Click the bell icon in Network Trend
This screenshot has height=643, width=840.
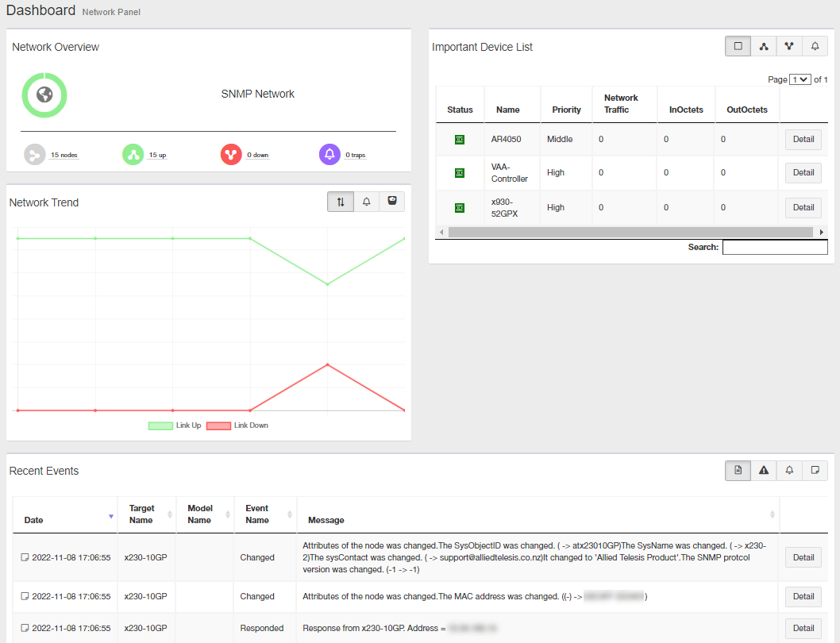(x=366, y=202)
